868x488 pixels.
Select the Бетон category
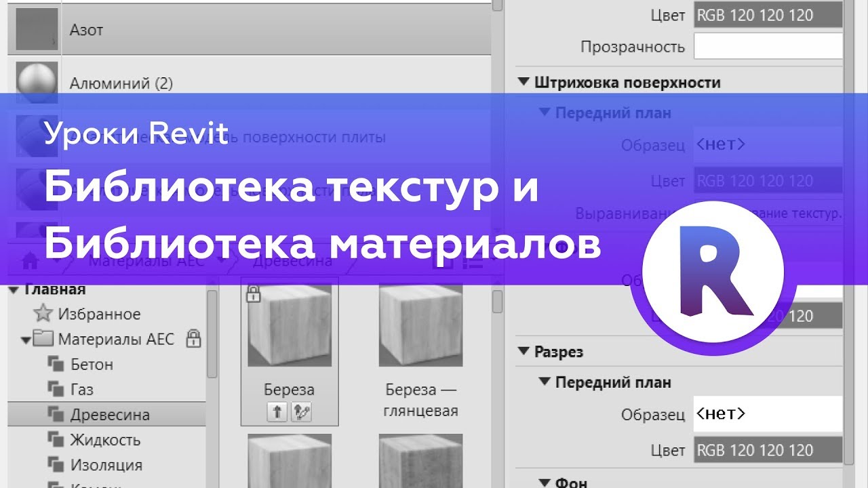pos(92,364)
